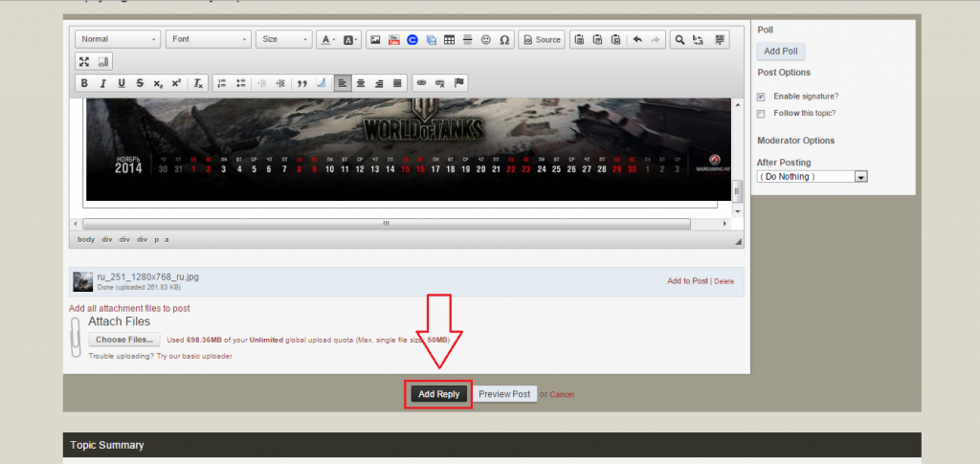Click the editor resize handle corner
980x464 pixels.
[738, 241]
